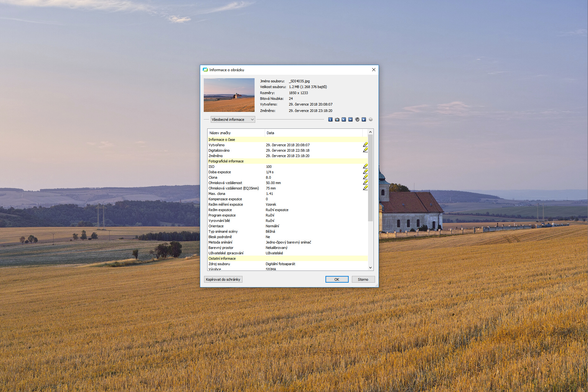The height and width of the screenshot is (392, 588).
Task: Click the Storno button
Action: tap(363, 279)
